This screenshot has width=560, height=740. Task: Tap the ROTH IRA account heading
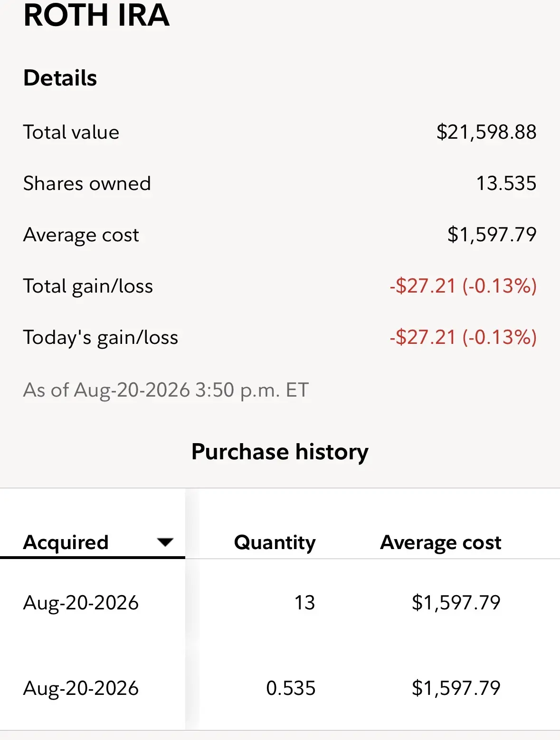(96, 15)
